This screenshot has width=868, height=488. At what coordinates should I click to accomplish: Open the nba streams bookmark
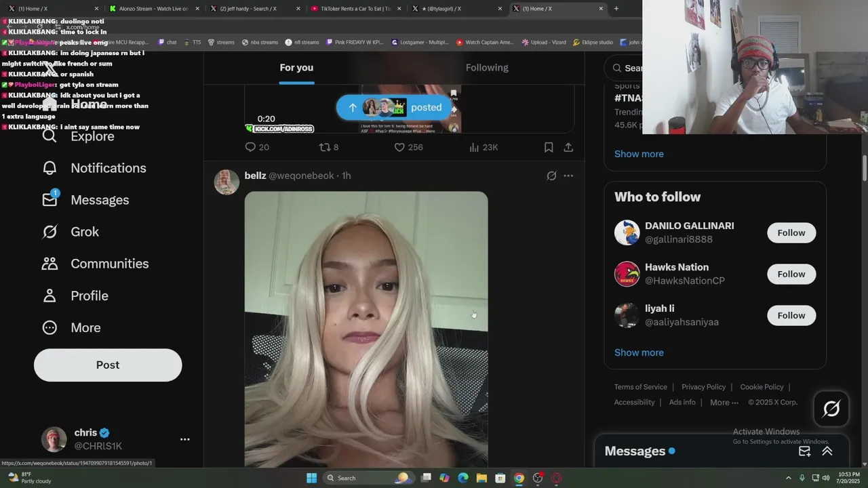tap(259, 42)
